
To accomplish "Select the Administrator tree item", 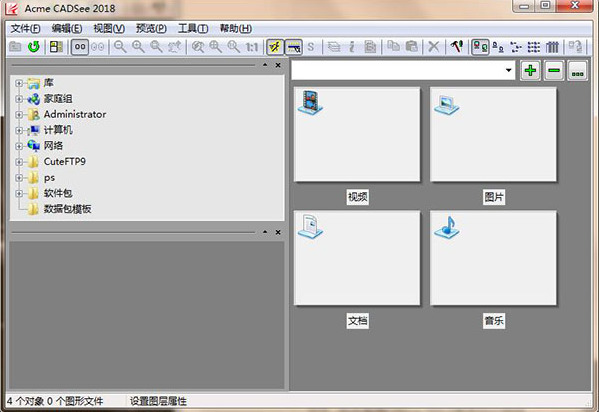I will [x=75, y=115].
